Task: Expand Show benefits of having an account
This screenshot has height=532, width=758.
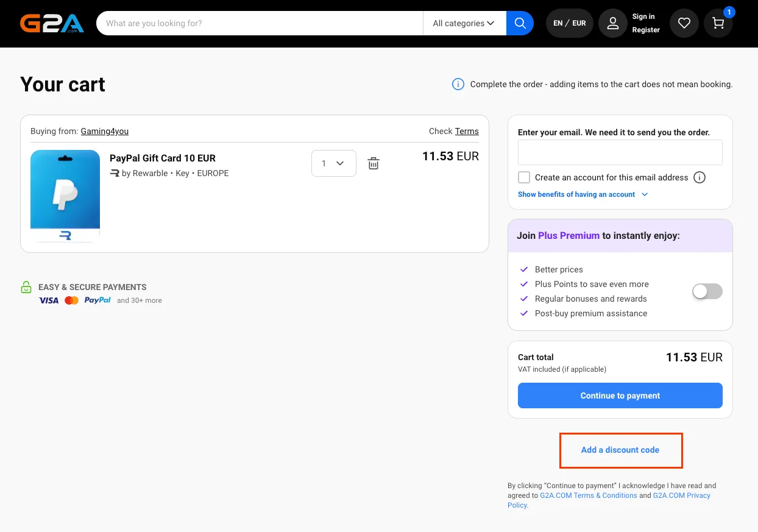Action: 583,194
